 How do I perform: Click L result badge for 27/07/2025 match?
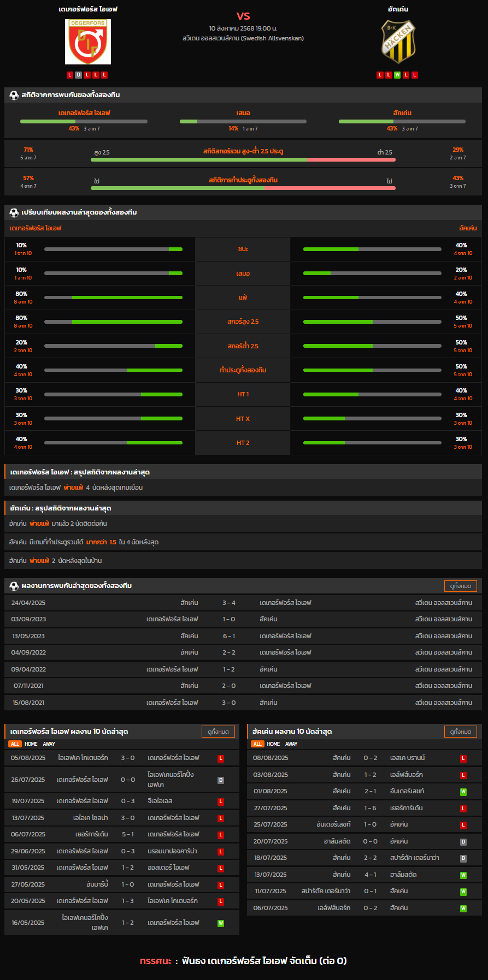click(x=463, y=809)
